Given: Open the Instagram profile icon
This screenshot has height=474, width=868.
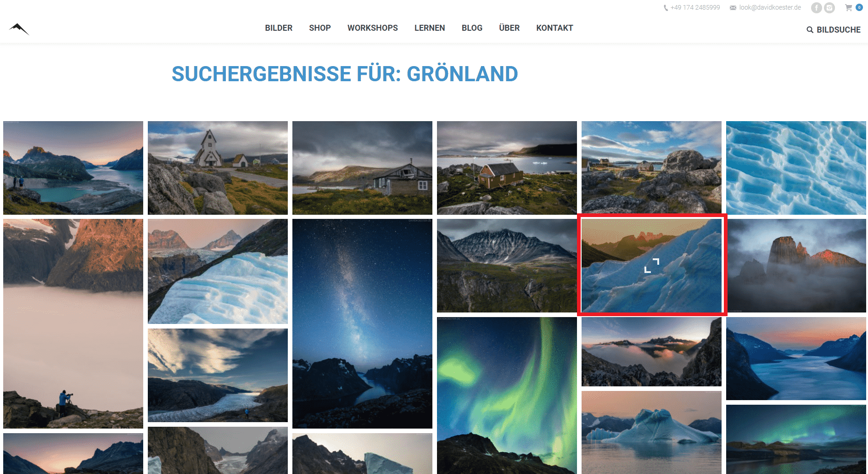Looking at the screenshot, I should point(829,8).
